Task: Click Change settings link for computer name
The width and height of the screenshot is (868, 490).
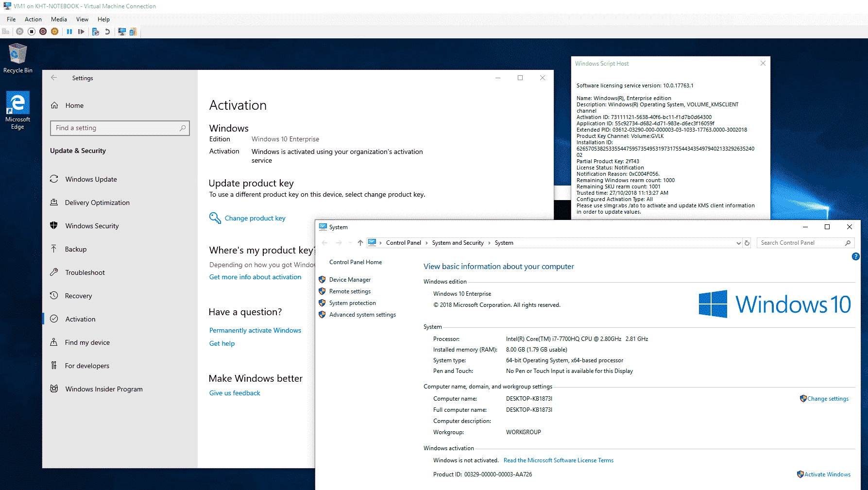Action: coord(828,399)
